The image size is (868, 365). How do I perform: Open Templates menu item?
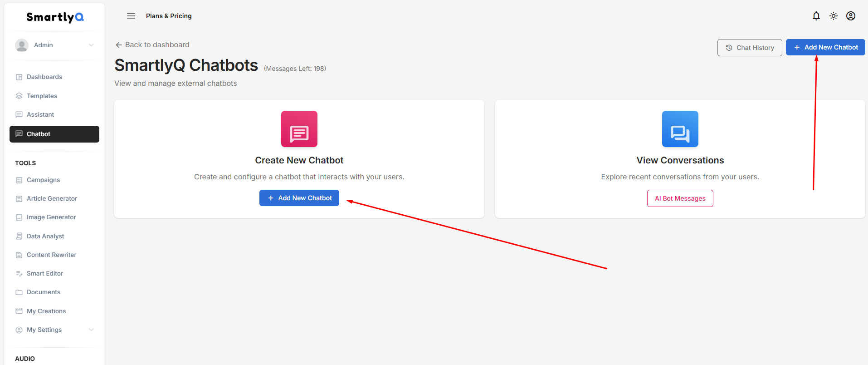click(x=42, y=96)
